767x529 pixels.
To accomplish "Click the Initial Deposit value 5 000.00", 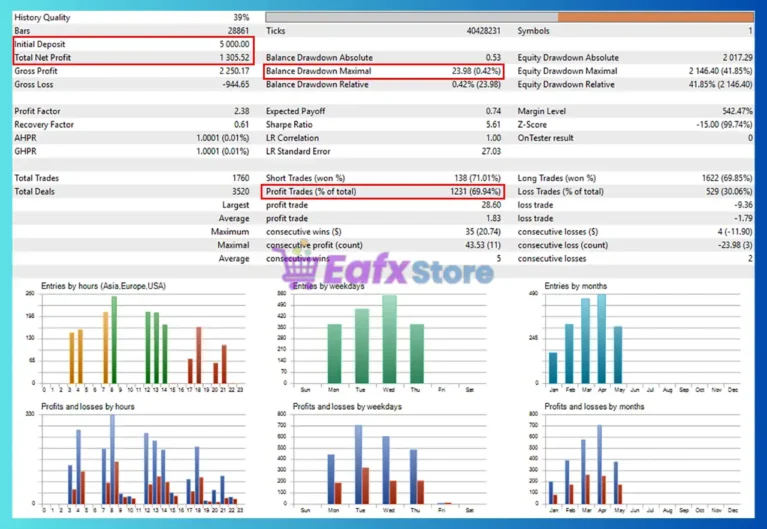I will click(234, 44).
